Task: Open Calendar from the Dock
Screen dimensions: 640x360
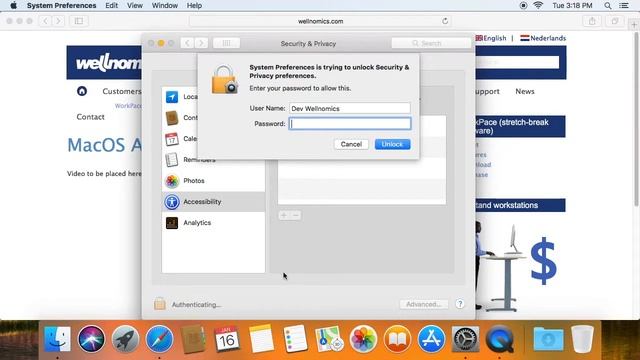Action: tap(227, 339)
